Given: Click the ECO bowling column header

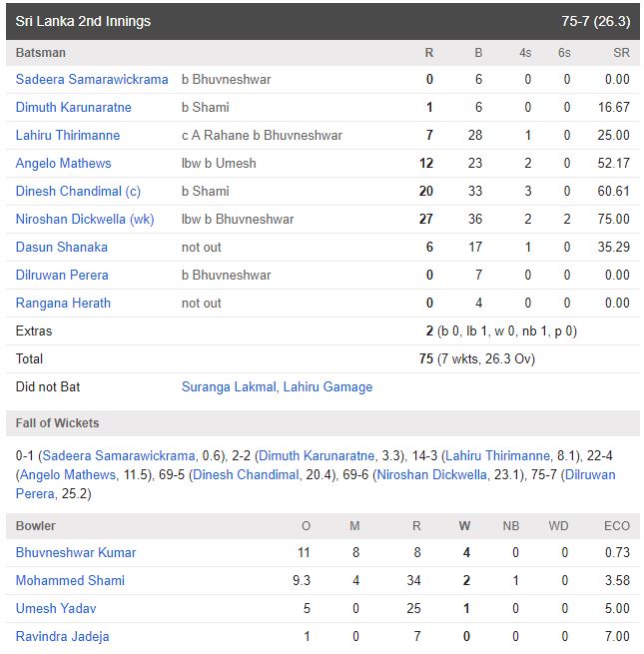Looking at the screenshot, I should (617, 525).
